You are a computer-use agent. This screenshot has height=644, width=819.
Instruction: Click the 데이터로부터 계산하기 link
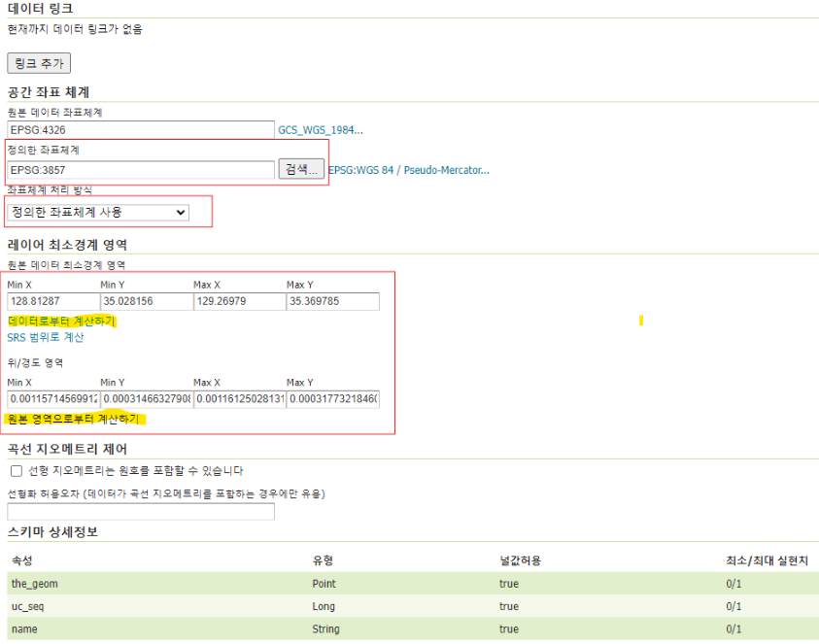point(61,321)
